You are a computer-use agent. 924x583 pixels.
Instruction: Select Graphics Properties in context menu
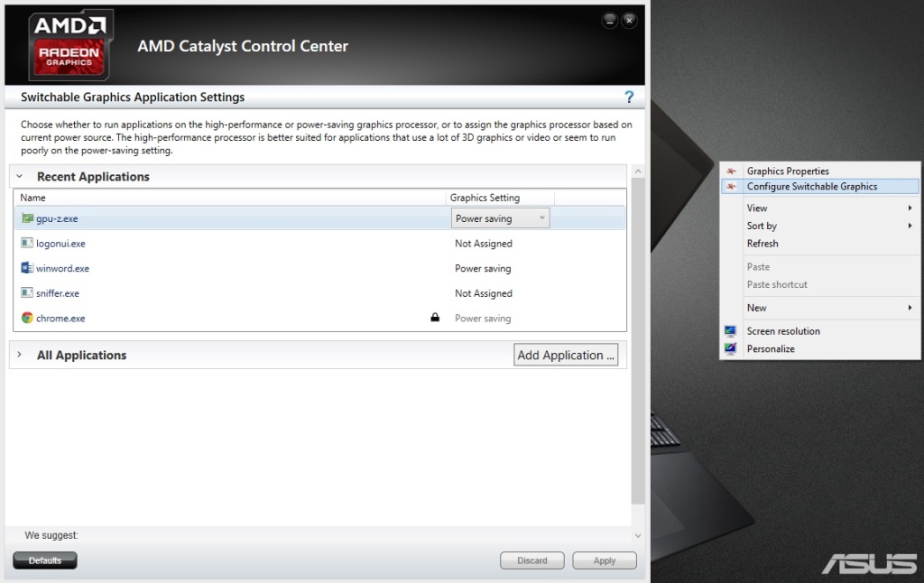788,171
